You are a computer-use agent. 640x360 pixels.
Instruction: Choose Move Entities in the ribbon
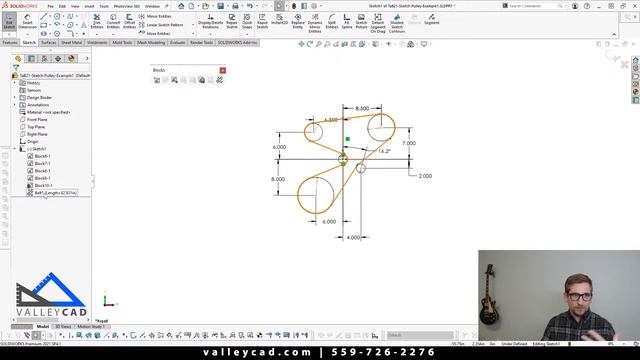pos(155,33)
